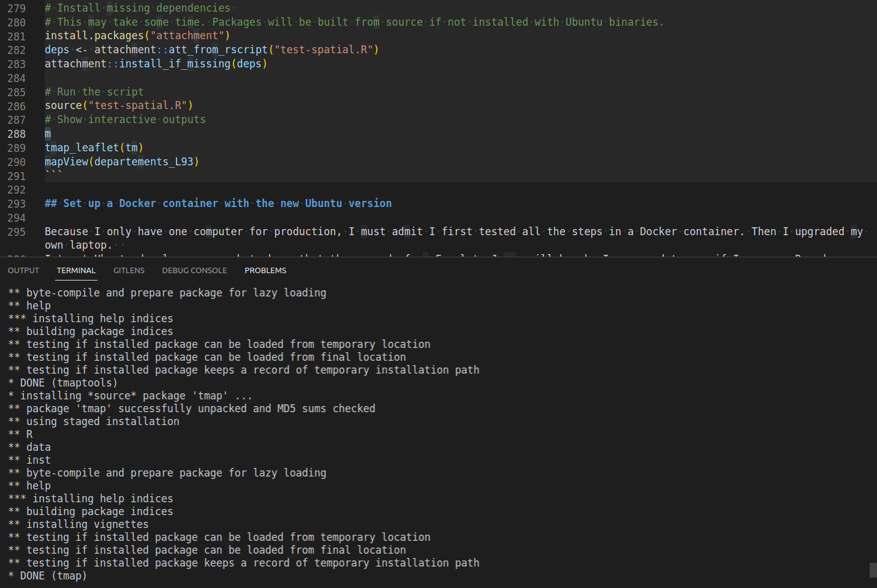Screen dimensions: 877x588
Task: Click the deps variable on line 282
Action: (56, 49)
